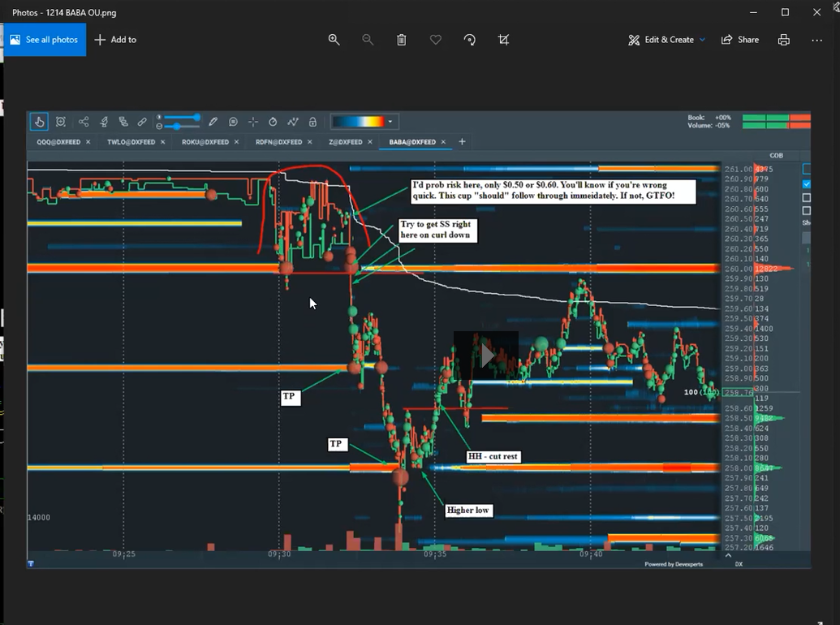Screen dimensions: 840x625
Task: Click the line indicator chart icon
Action: [292, 122]
